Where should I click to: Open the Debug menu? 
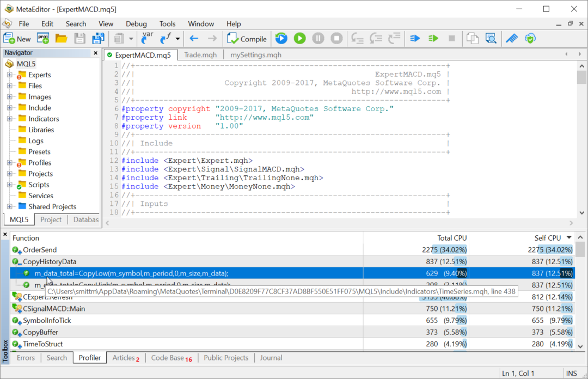point(136,23)
